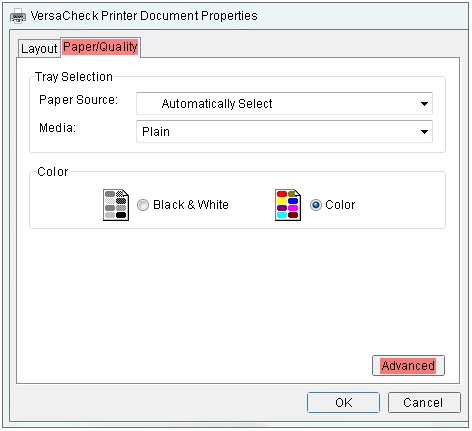Click the printer icon in title bar

(18, 16)
